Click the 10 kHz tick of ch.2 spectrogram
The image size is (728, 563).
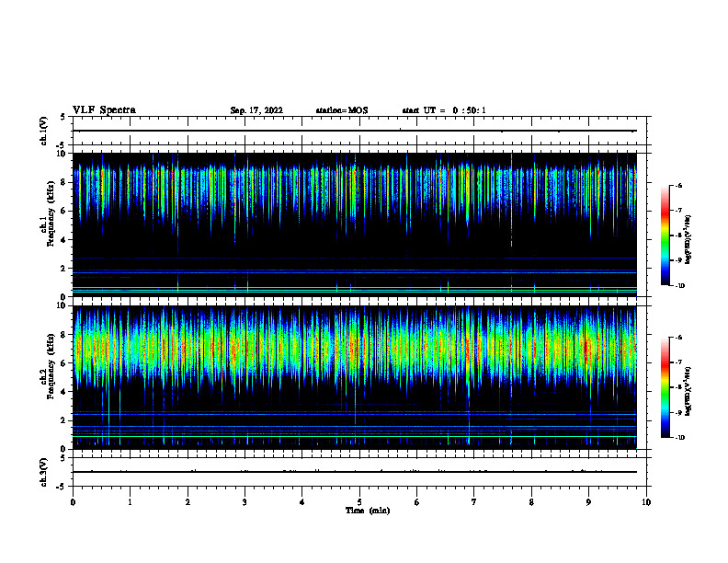62,305
